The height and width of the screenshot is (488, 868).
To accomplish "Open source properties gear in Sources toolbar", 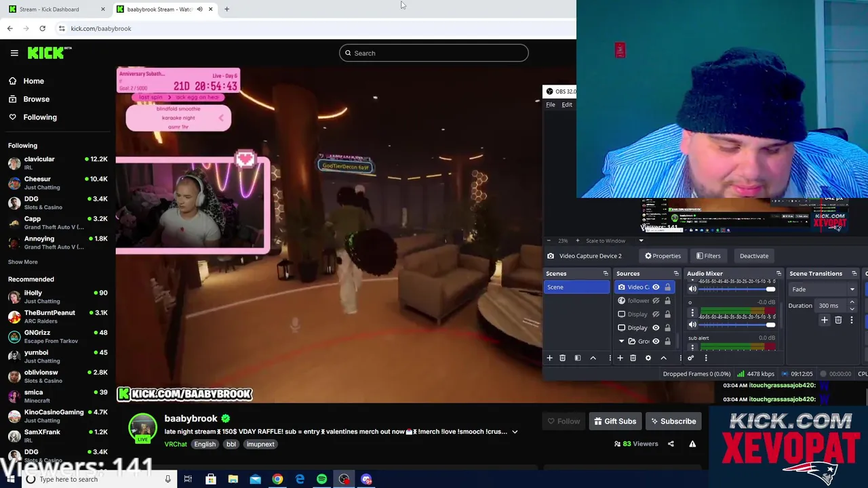I will tap(648, 358).
